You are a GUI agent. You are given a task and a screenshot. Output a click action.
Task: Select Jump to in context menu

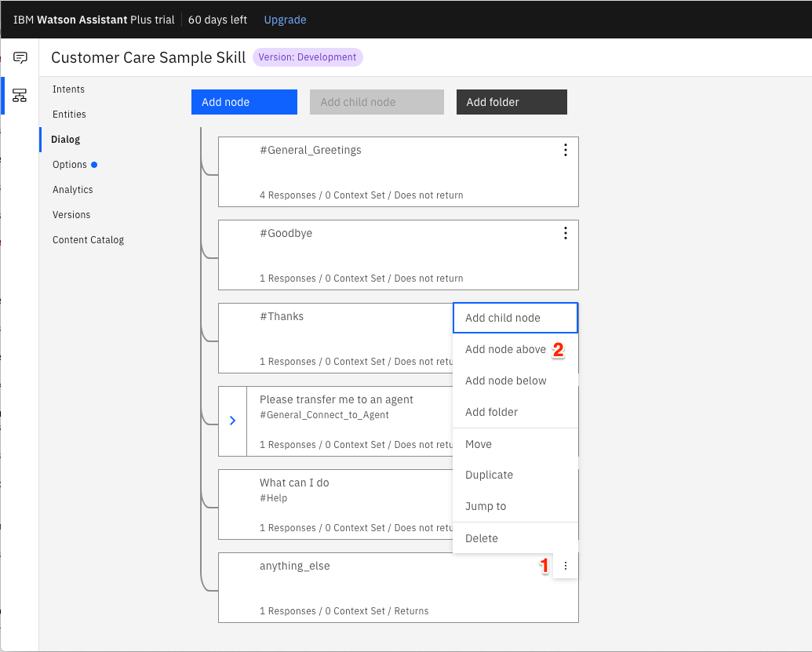(515, 507)
